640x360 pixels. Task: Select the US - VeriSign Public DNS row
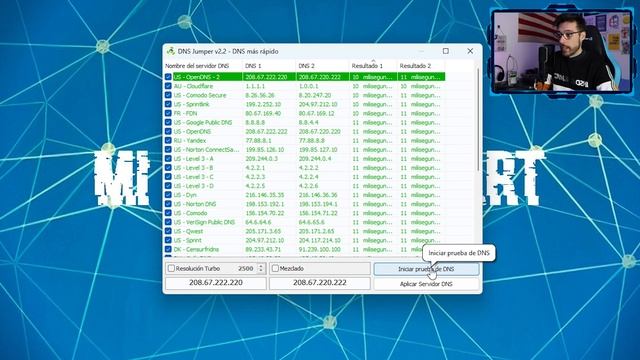(x=304, y=222)
